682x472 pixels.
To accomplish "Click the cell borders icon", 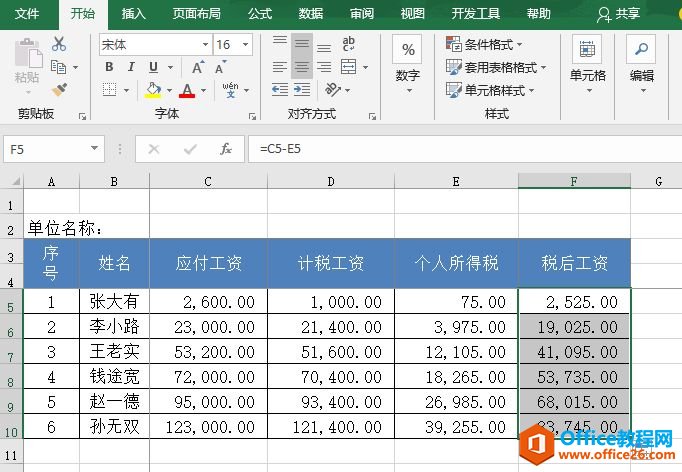I will (109, 90).
